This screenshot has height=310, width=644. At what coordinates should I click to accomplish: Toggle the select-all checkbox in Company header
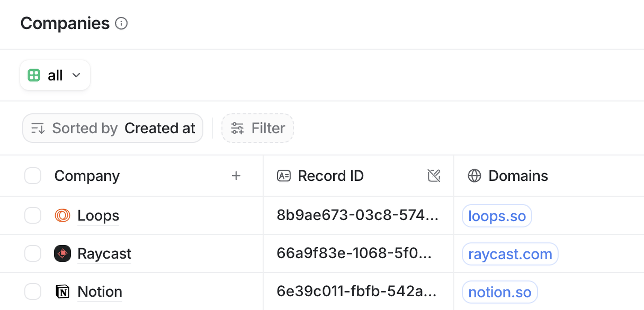(x=33, y=176)
